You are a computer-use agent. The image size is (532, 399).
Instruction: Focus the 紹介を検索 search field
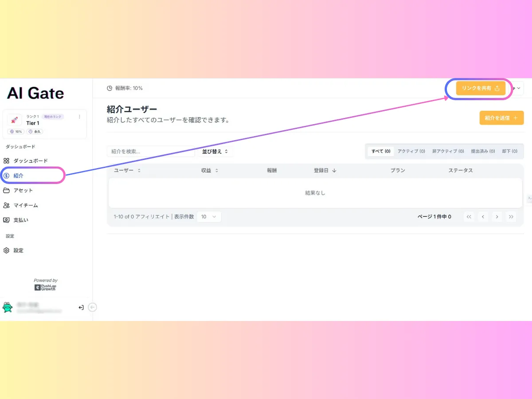[x=151, y=151]
